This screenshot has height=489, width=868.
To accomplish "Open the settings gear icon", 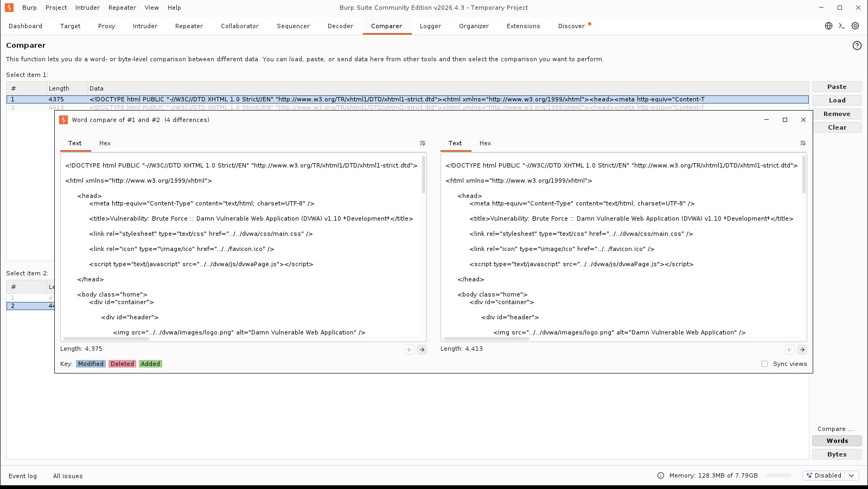I will [x=856, y=26].
